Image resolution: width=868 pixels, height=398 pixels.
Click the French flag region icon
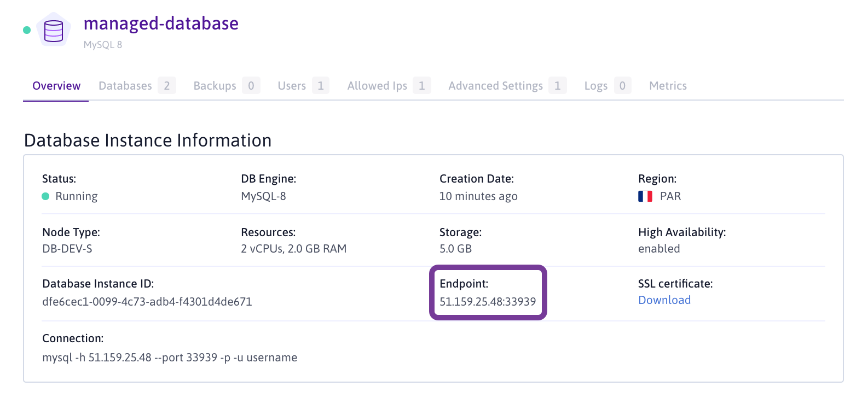point(645,196)
